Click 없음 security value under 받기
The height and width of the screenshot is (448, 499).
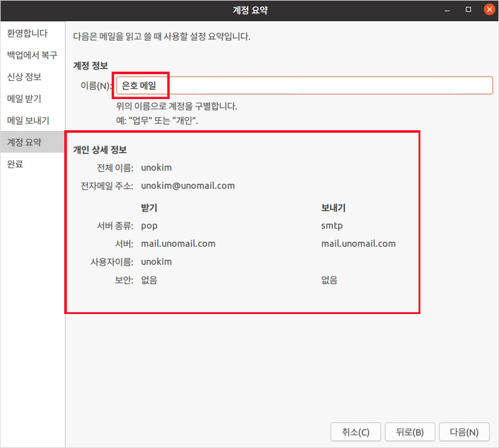[149, 280]
